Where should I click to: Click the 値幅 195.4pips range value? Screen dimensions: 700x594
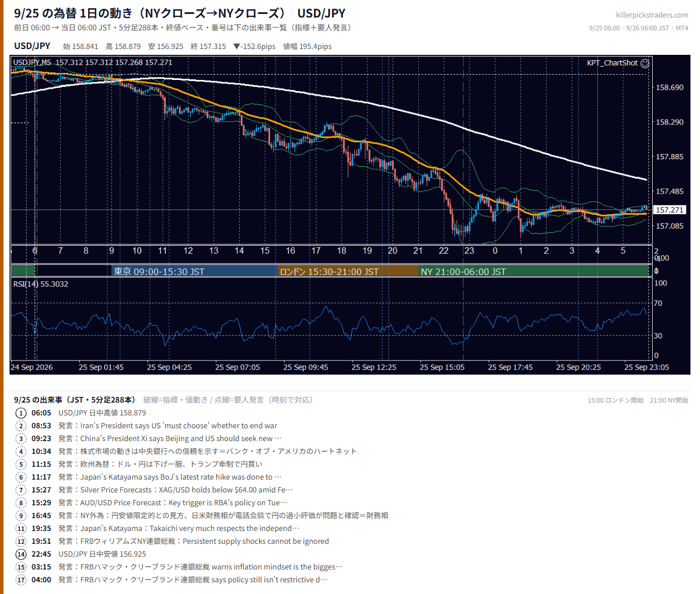307,47
